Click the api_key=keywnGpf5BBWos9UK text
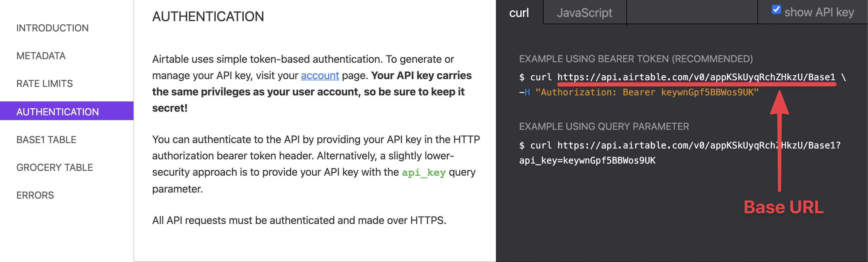The height and width of the screenshot is (262, 868). pyautogui.click(x=587, y=161)
